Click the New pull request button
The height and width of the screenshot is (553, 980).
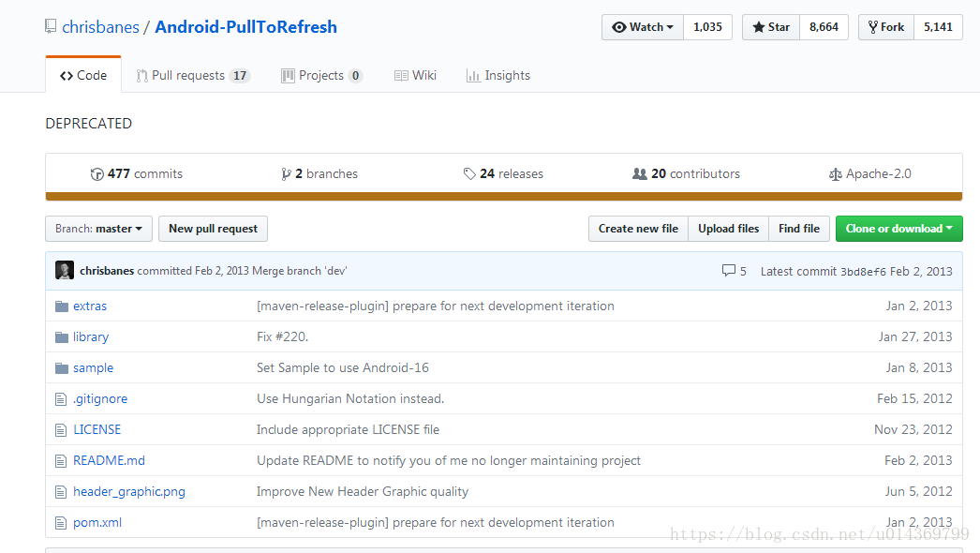pyautogui.click(x=213, y=229)
